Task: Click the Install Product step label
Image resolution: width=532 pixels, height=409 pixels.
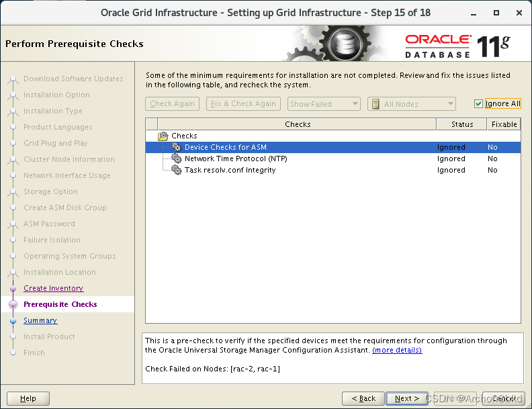Action: coord(49,336)
